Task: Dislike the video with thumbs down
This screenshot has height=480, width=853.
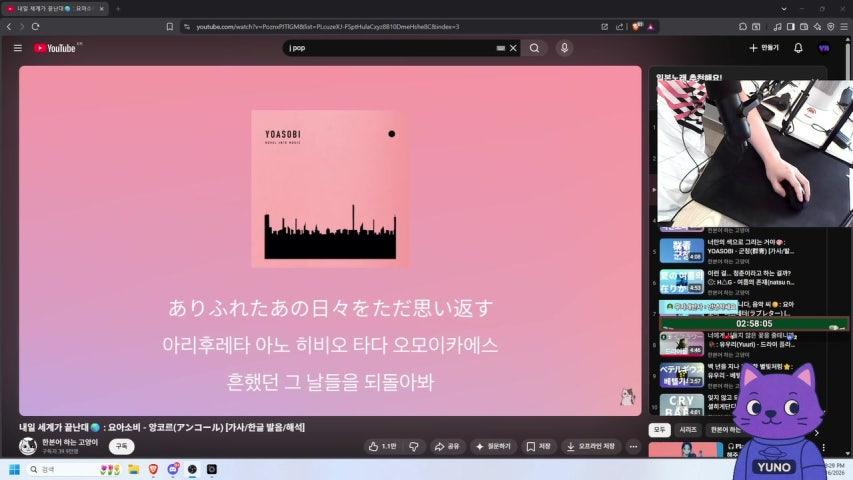Action: pos(415,446)
